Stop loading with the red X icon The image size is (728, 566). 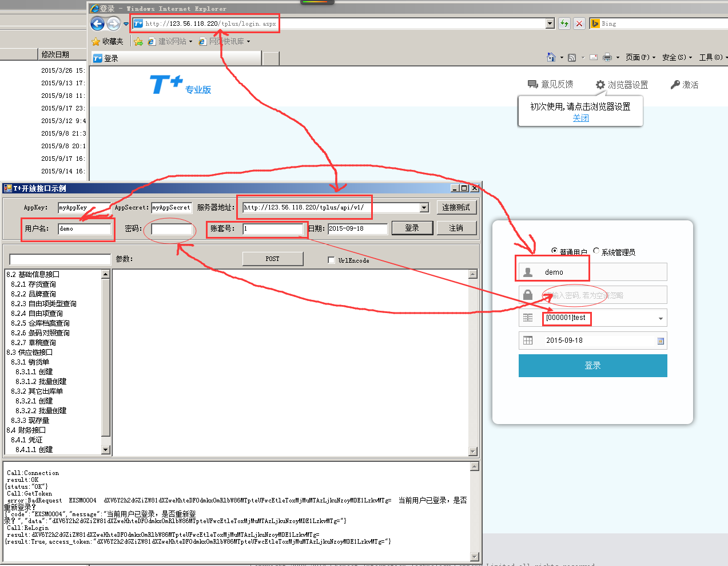(x=579, y=23)
